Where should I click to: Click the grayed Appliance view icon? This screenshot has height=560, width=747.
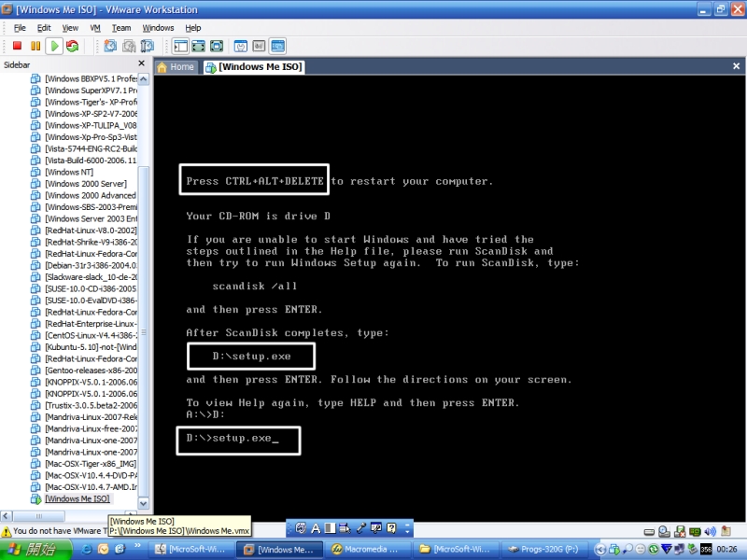[259, 46]
